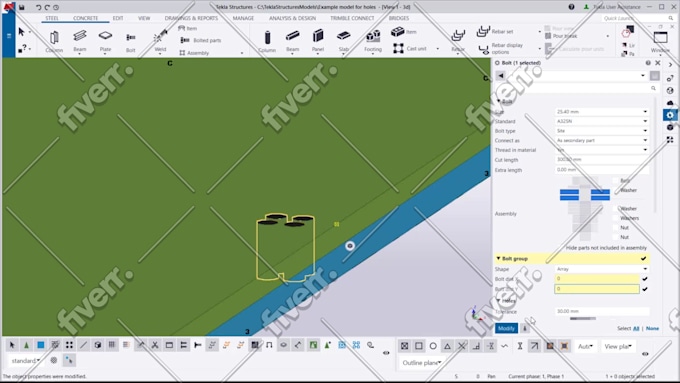Click the save disk icon in title bar
Image resolution: width=680 pixels, height=383 pixels.
[22, 7]
